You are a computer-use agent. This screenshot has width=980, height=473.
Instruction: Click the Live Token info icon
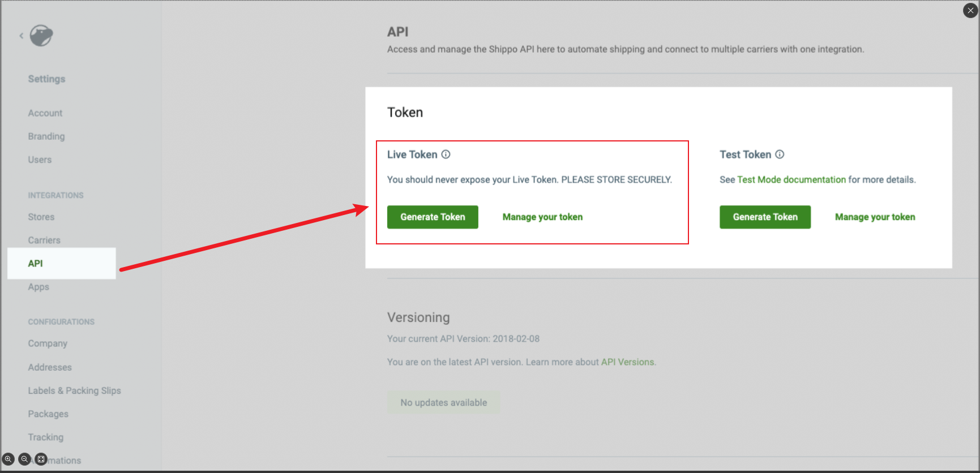point(446,154)
